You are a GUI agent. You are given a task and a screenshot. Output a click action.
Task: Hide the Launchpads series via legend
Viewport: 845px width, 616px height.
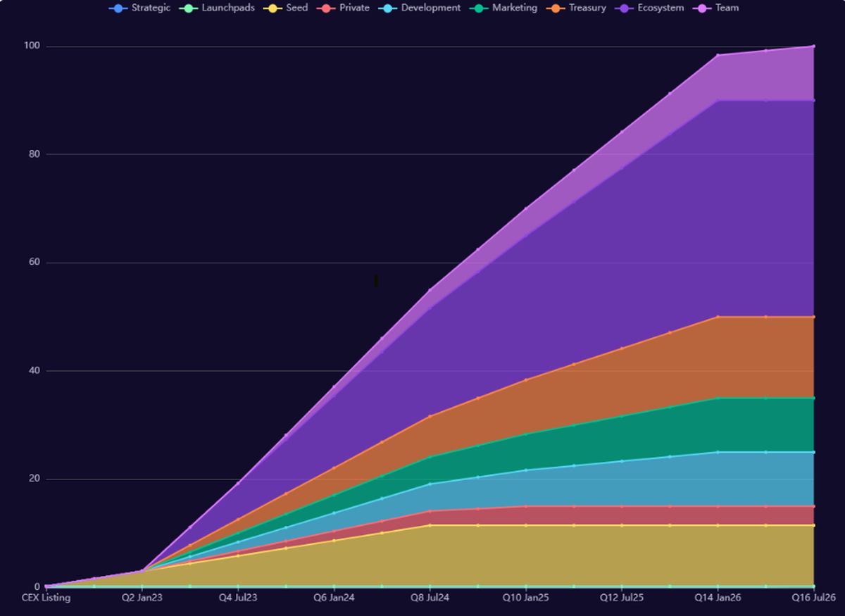point(188,8)
